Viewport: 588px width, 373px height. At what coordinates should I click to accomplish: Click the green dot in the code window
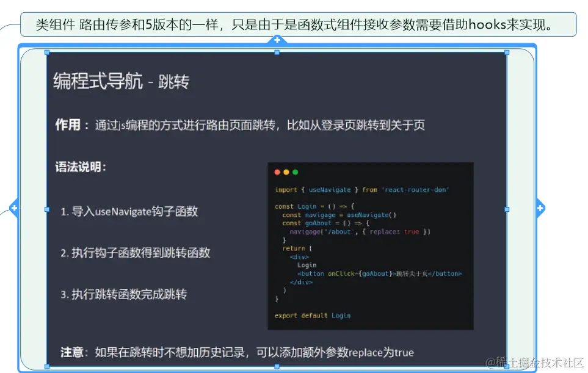pyautogui.click(x=295, y=172)
